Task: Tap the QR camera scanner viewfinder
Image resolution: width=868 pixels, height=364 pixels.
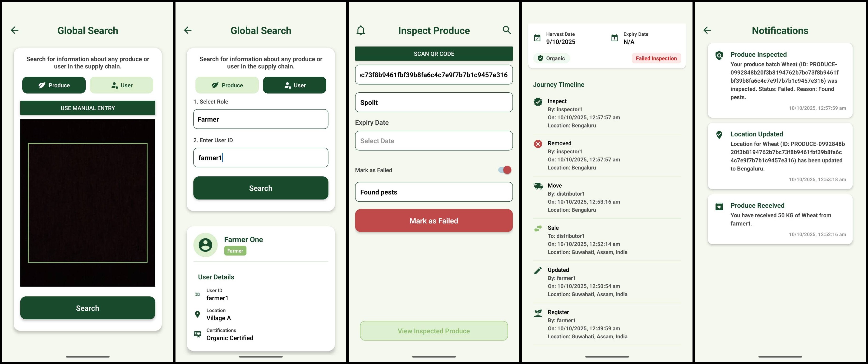Action: coord(88,203)
